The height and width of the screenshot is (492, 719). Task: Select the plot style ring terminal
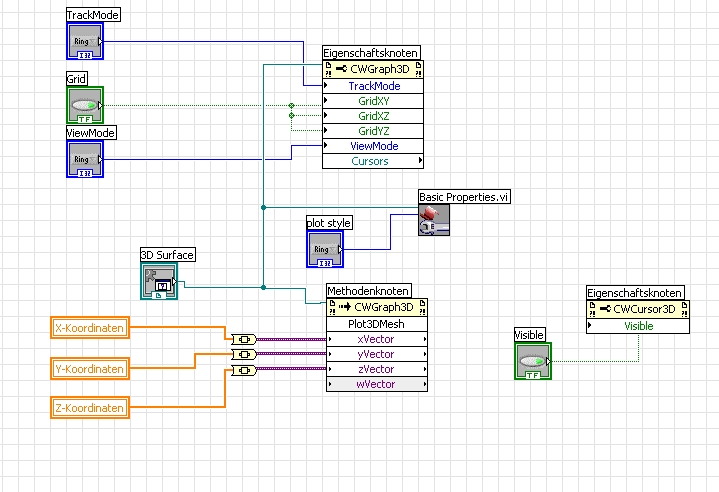click(325, 249)
